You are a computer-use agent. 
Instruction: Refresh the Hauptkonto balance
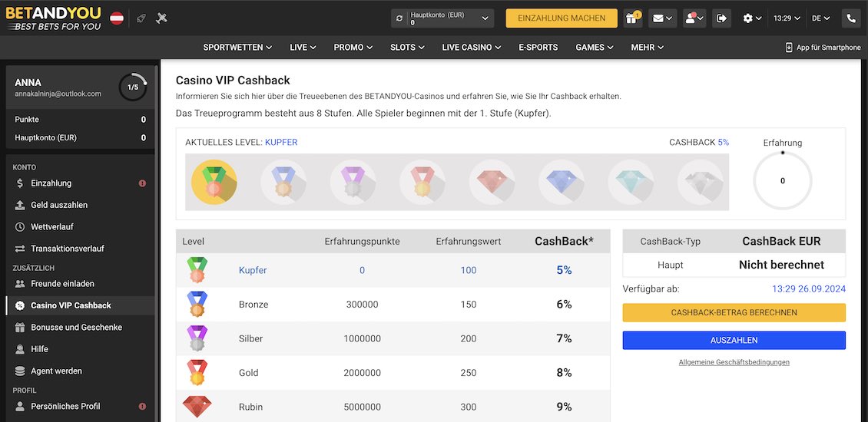[399, 18]
